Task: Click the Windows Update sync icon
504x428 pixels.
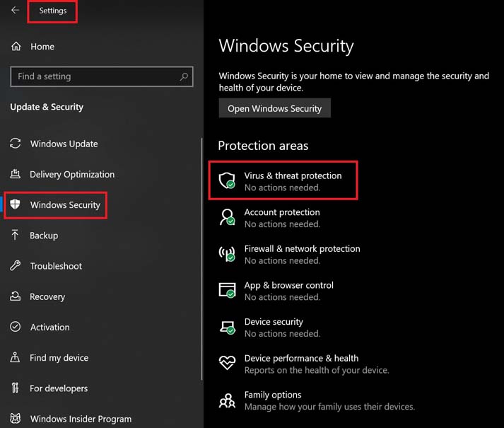Action: tap(16, 144)
